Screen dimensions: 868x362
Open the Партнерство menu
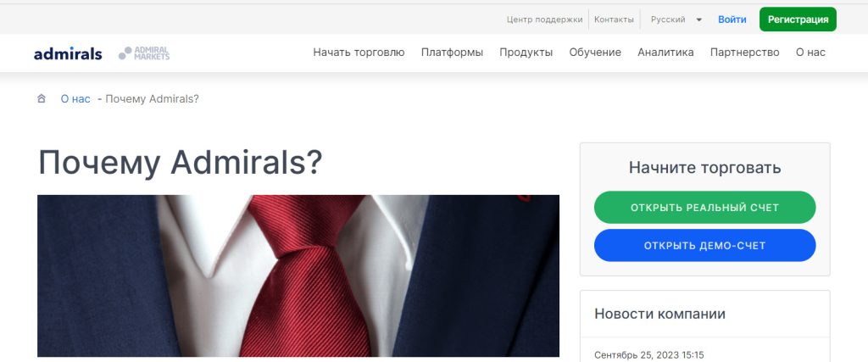tap(744, 53)
